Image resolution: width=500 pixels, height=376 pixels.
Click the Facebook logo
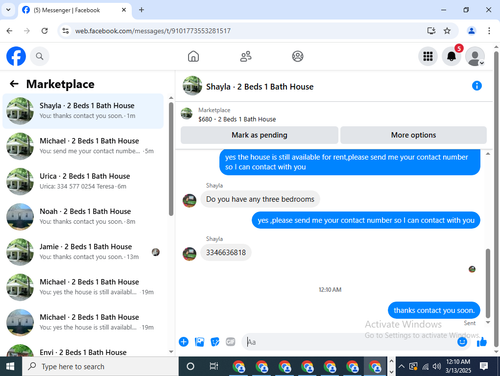click(16, 56)
